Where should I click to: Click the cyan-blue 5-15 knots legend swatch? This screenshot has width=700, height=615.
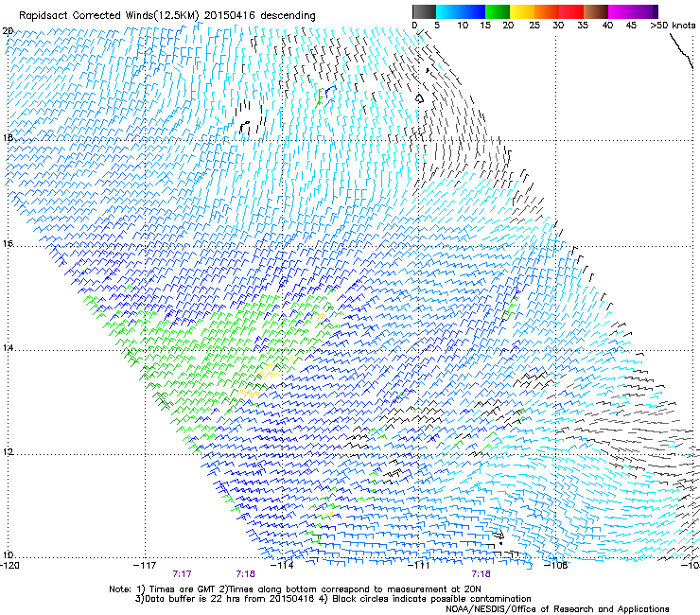click(461, 11)
